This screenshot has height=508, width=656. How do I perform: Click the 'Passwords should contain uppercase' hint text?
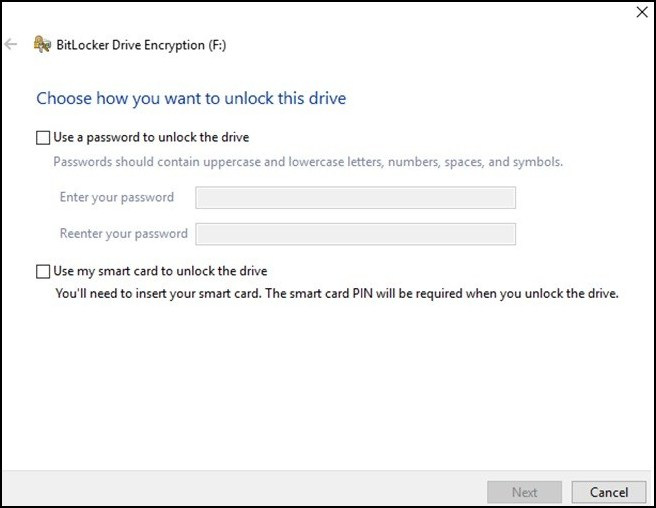click(308, 162)
